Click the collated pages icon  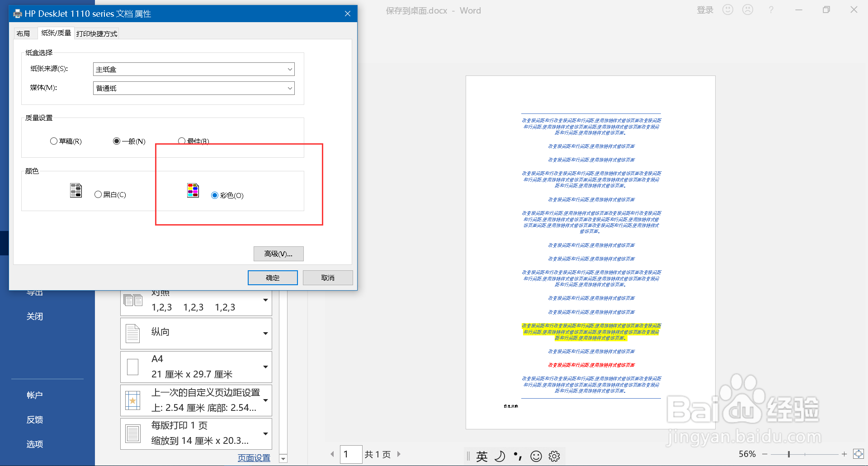coord(133,300)
